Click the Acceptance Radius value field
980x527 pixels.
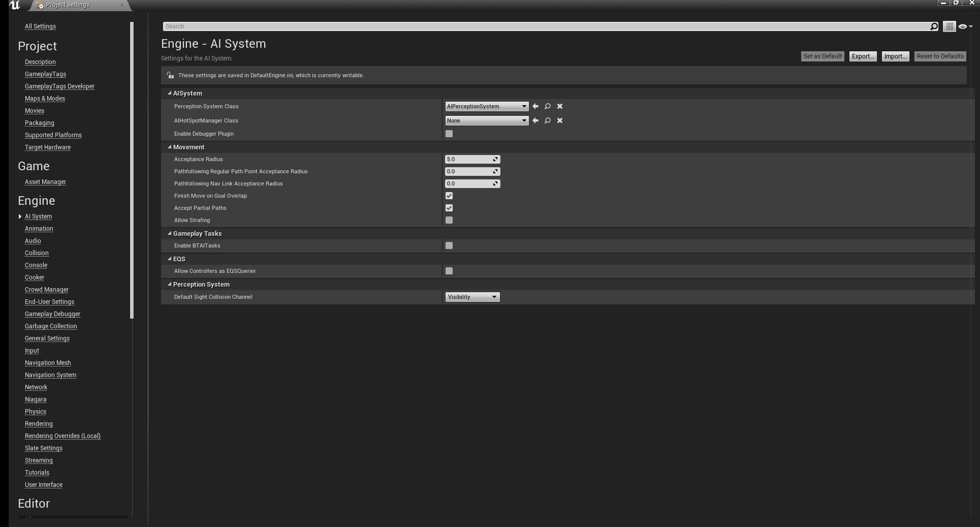pyautogui.click(x=472, y=159)
